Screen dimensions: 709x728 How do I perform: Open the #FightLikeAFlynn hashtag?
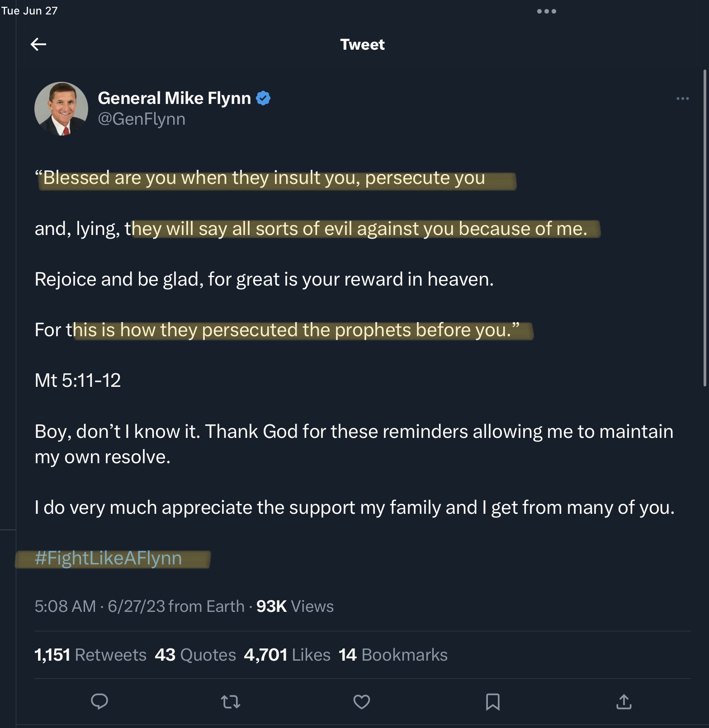coord(108,558)
